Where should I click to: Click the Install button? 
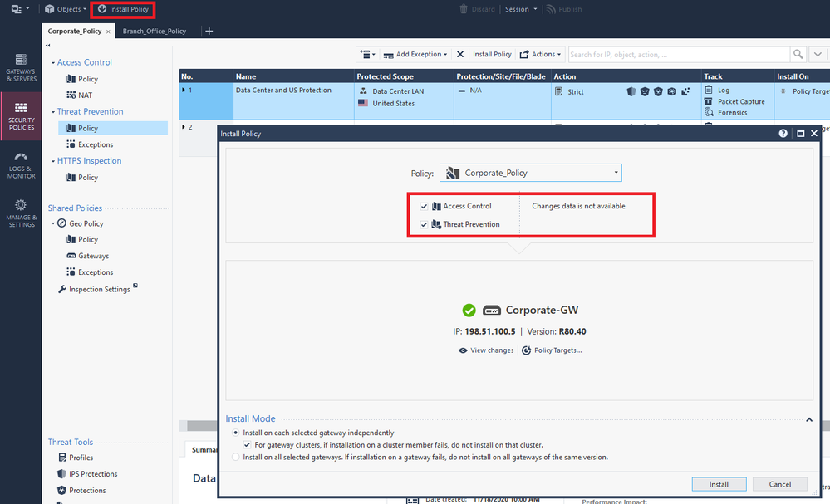coord(719,484)
